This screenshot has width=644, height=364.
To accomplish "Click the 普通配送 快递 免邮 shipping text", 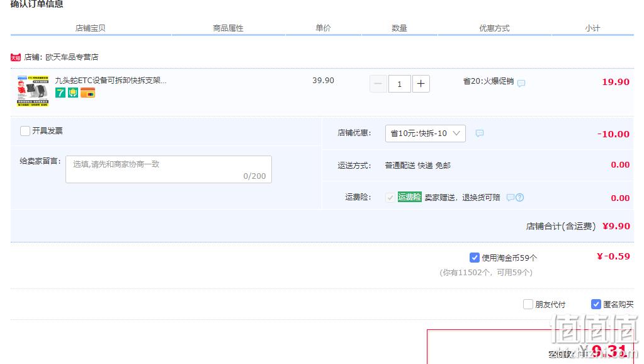I will [418, 166].
